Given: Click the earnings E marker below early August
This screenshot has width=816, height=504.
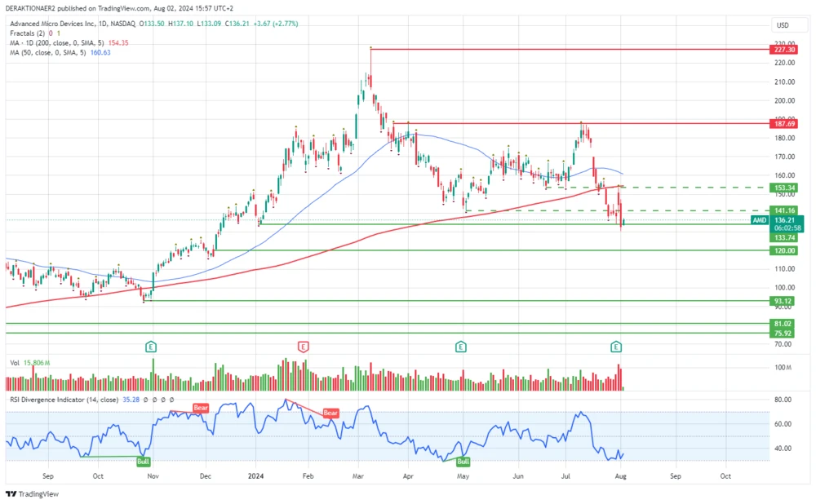Looking at the screenshot, I should [x=616, y=346].
